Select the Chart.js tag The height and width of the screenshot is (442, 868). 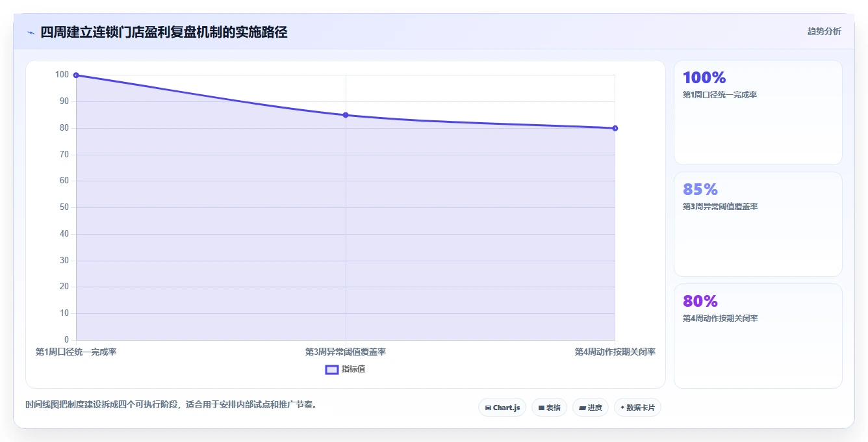pyautogui.click(x=502, y=408)
